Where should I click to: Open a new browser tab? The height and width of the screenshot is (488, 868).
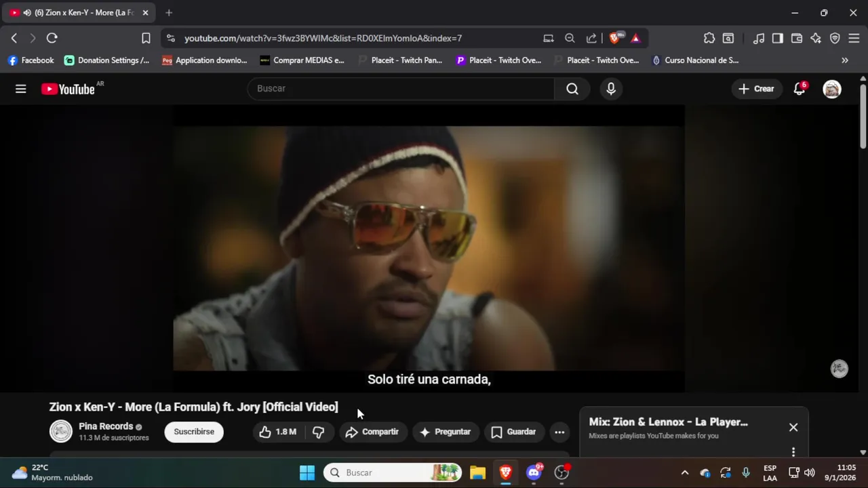click(x=169, y=13)
